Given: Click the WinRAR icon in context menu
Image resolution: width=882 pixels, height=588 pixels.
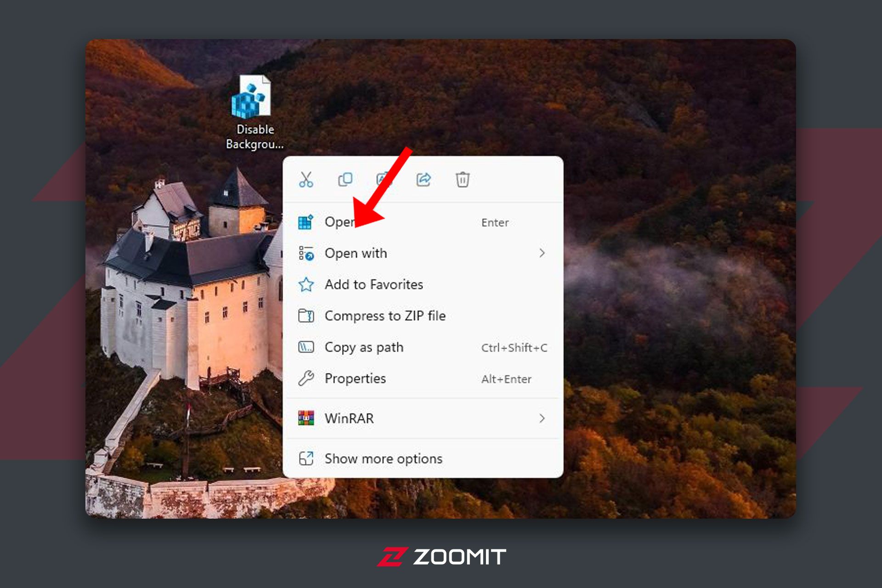Looking at the screenshot, I should (305, 418).
